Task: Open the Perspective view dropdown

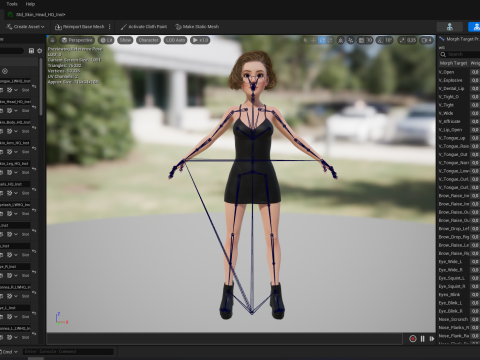Action: click(77, 40)
